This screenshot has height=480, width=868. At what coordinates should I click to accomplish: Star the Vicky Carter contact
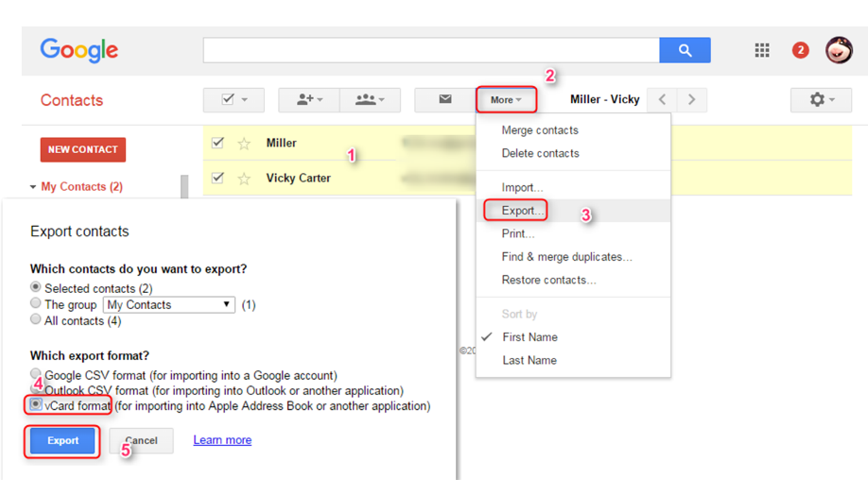click(x=244, y=179)
